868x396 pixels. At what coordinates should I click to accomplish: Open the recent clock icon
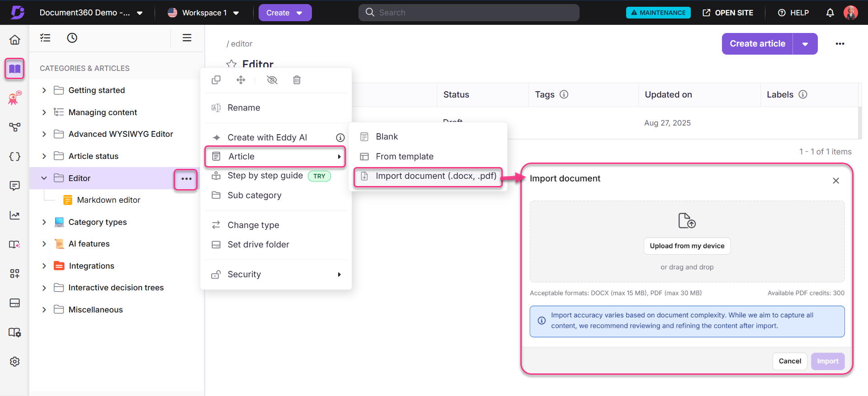tap(72, 38)
